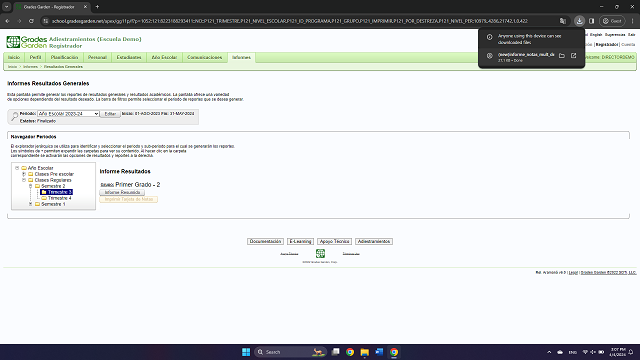Click the Documentación footer button
This screenshot has height=360, width=640.
(x=265, y=241)
